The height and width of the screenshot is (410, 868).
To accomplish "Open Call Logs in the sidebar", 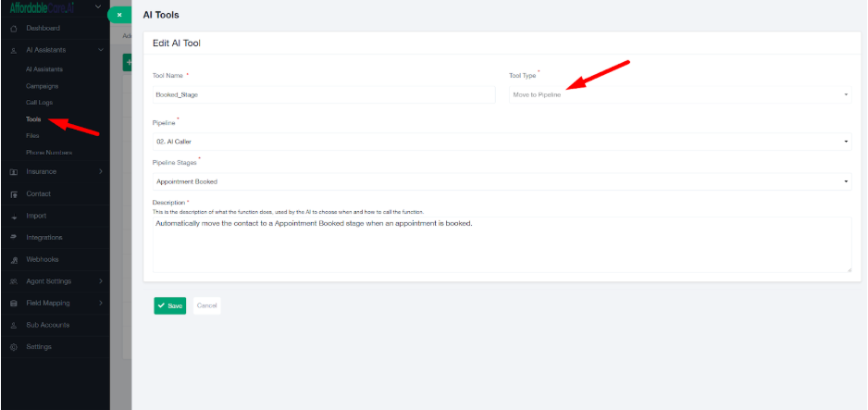I will tap(40, 103).
